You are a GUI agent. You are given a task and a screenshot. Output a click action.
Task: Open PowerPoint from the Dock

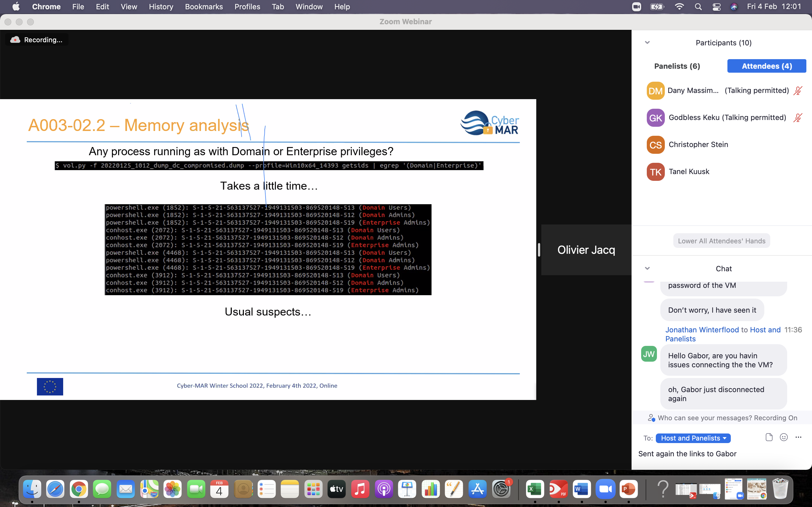pos(628,489)
